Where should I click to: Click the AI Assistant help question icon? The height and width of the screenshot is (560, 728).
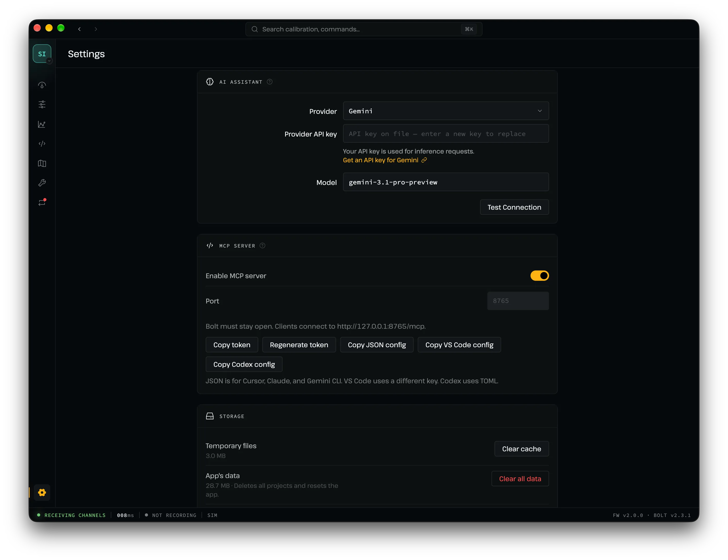point(270,82)
